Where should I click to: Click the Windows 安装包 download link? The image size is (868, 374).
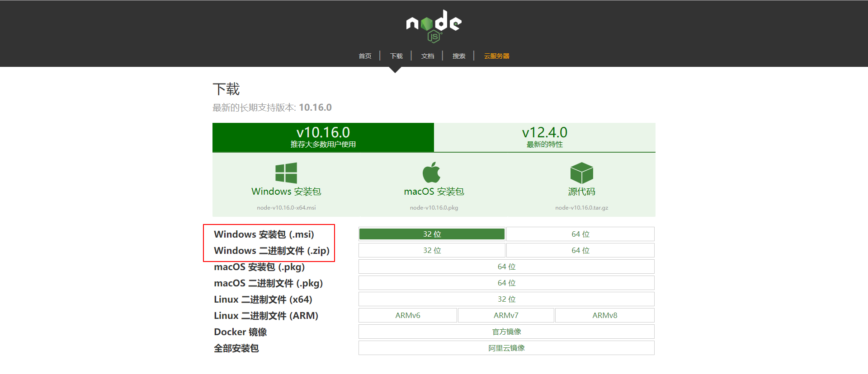pyautogui.click(x=286, y=192)
